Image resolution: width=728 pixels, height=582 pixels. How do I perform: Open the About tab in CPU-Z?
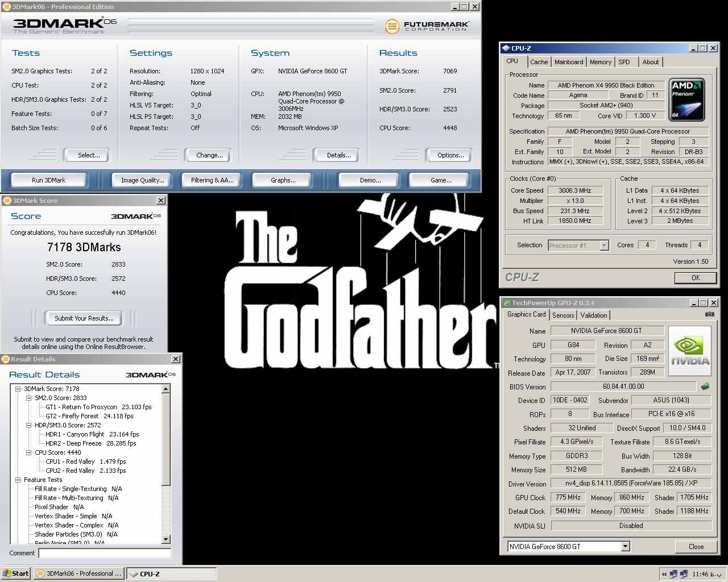pos(651,62)
